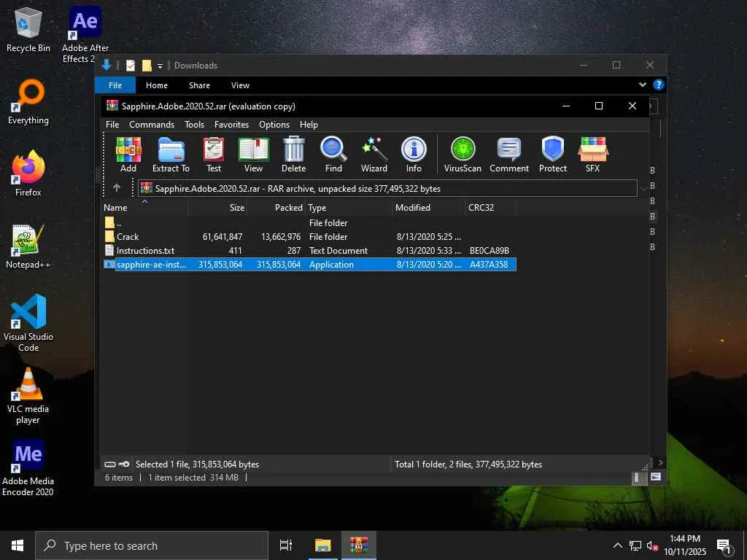Sort by the Modified column header
747x560 pixels.
(x=429, y=208)
